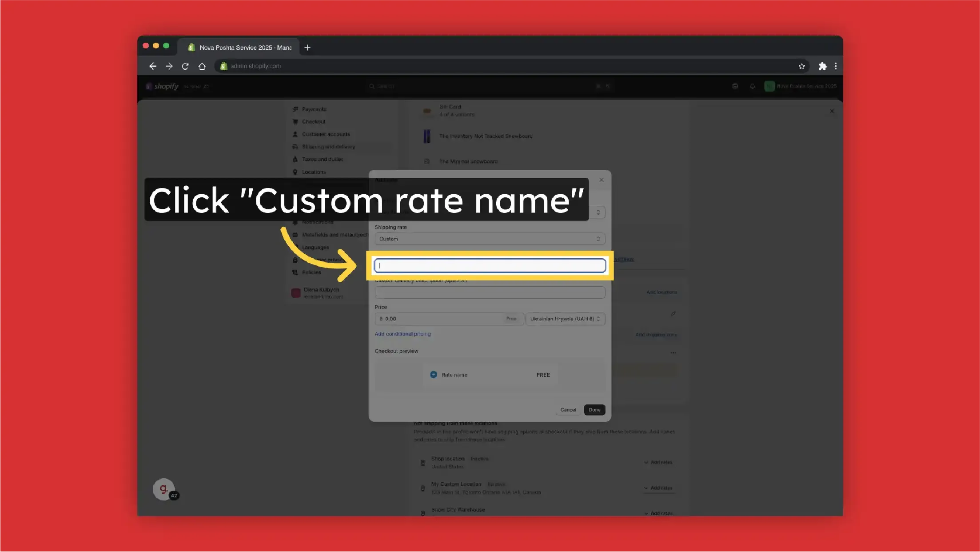Reload the page with refresh icon
The height and width of the screenshot is (552, 980).
185,66
